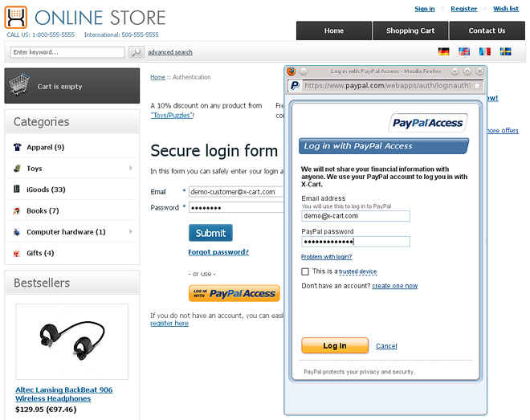Close the PayPal Access Firefox popup
Image resolution: width=530 pixels, height=420 pixels.
click(479, 71)
